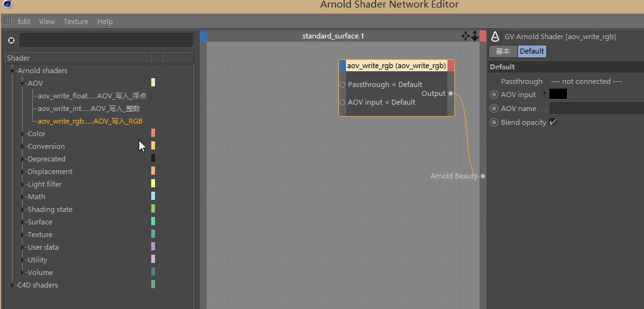Viewport: 644px width, 309px height.
Task: Click the AOV name text field
Action: 597,108
